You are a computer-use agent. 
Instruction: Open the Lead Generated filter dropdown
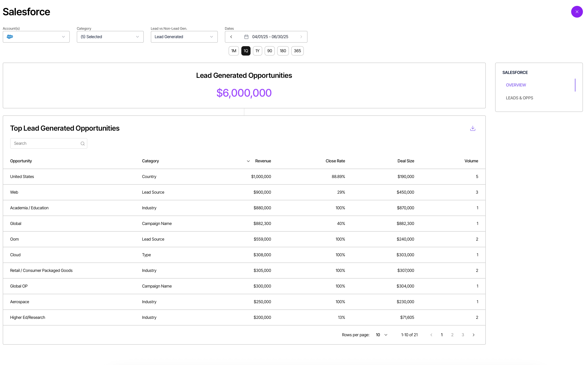[184, 37]
